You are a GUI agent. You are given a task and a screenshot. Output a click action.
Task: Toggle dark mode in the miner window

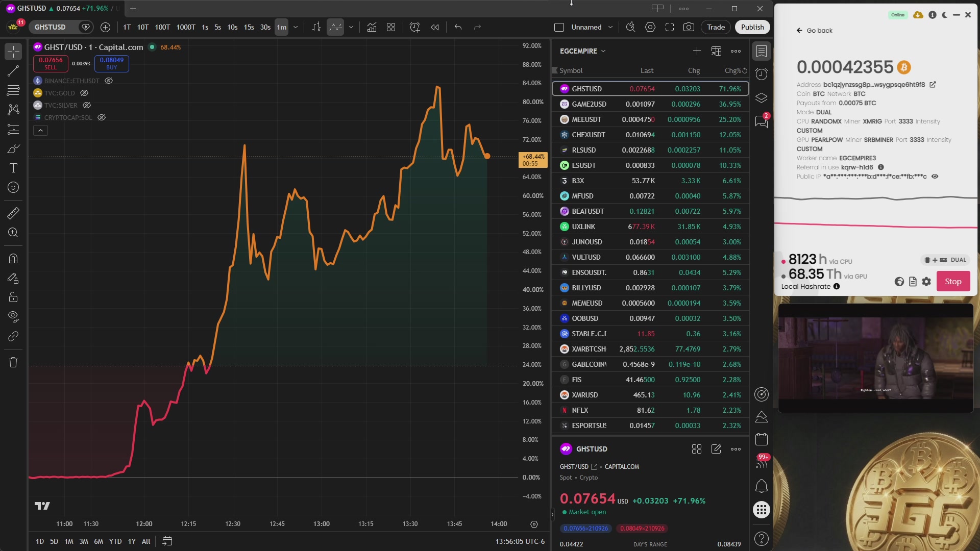coord(945,15)
